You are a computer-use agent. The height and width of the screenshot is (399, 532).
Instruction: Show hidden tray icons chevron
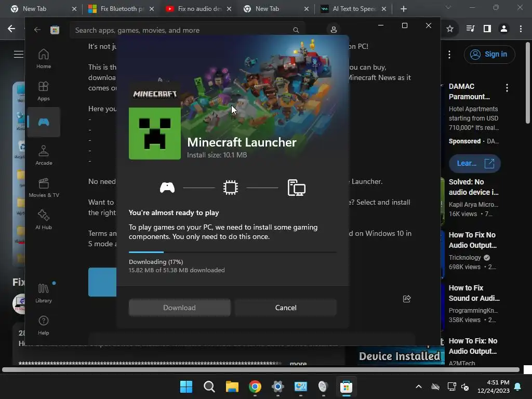[x=419, y=387]
